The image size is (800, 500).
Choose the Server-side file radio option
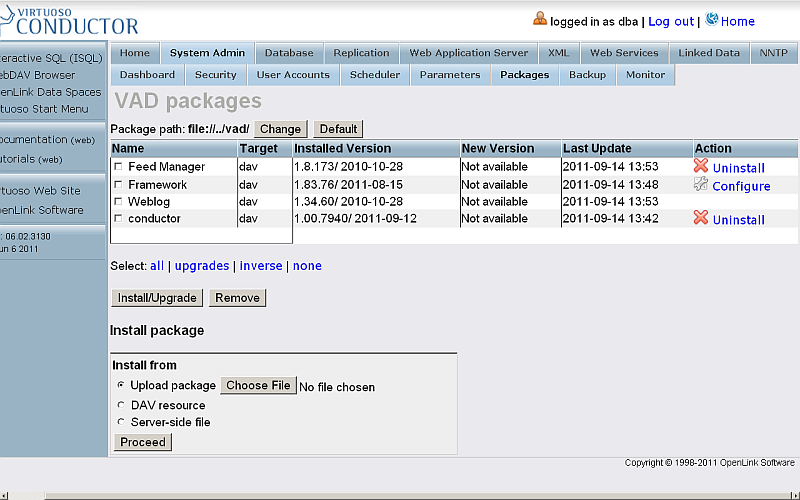click(x=121, y=422)
